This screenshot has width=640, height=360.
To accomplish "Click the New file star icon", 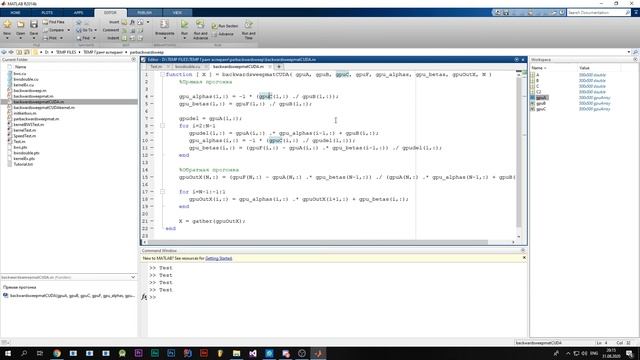I will (x=7, y=24).
